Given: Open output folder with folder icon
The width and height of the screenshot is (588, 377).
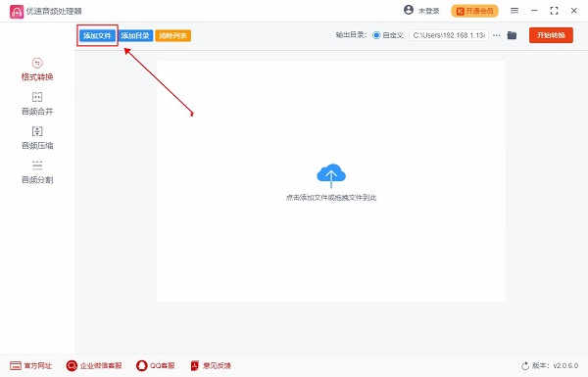Looking at the screenshot, I should pyautogui.click(x=512, y=35).
